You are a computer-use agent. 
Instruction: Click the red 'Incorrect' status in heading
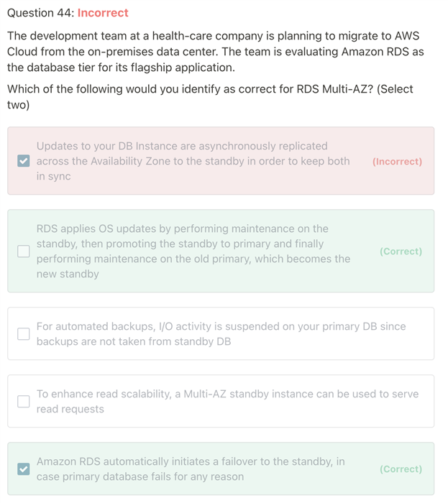103,13
